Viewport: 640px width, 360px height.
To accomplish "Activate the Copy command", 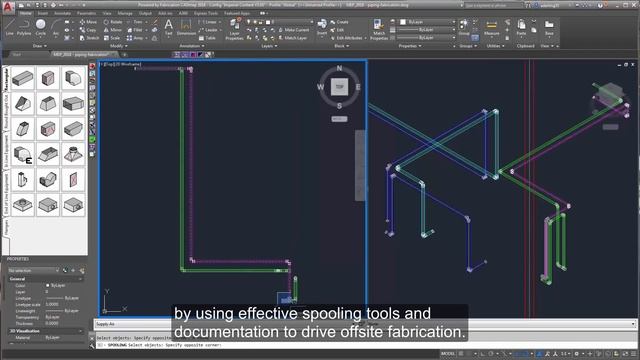I will pyautogui.click(x=88, y=30).
